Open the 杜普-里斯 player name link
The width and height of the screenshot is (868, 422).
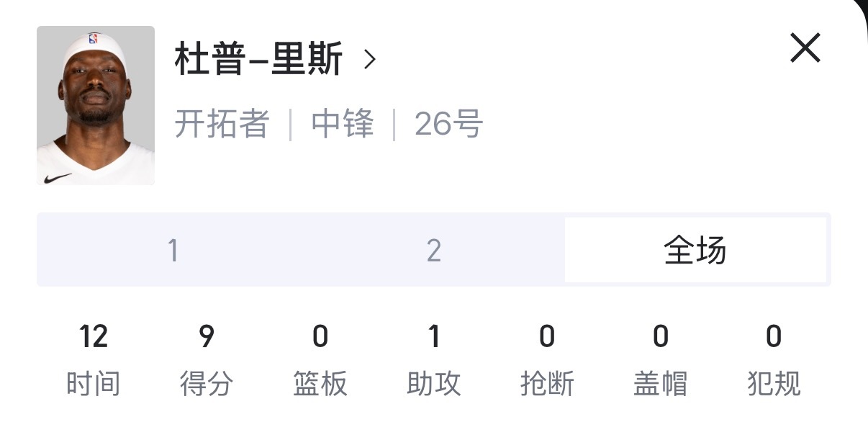(x=259, y=59)
